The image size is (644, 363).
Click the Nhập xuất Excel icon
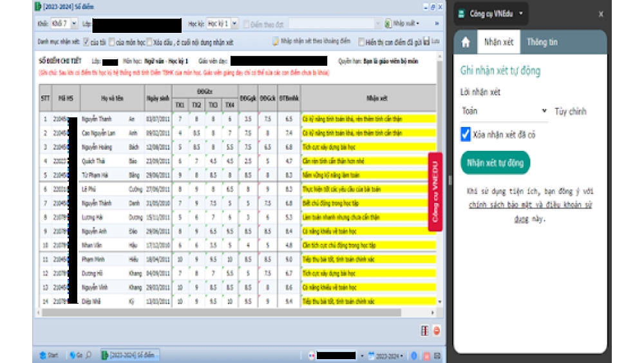click(388, 23)
